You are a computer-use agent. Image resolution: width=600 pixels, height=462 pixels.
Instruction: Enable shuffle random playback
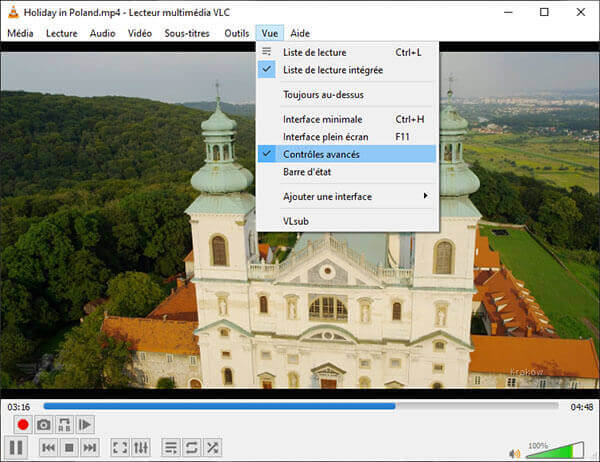213,448
